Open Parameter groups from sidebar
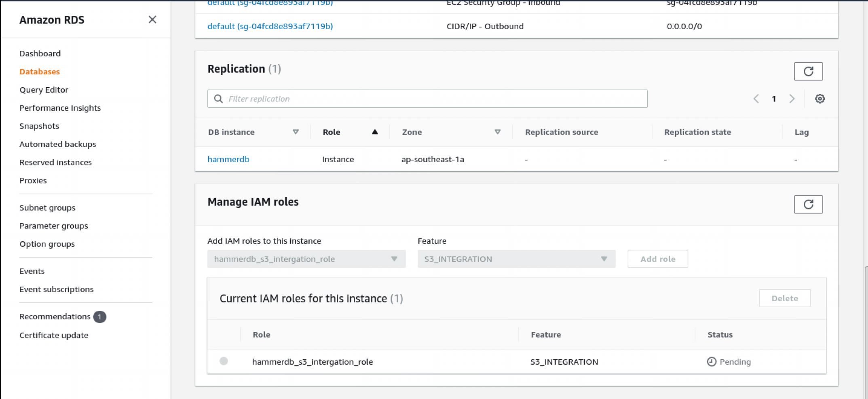Viewport: 868px width, 399px height. click(x=53, y=226)
